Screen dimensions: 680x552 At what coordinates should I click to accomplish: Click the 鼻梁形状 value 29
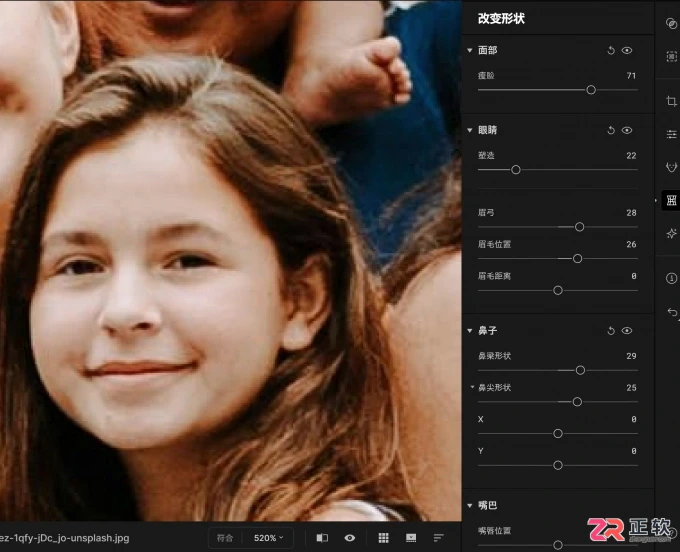pyautogui.click(x=631, y=356)
